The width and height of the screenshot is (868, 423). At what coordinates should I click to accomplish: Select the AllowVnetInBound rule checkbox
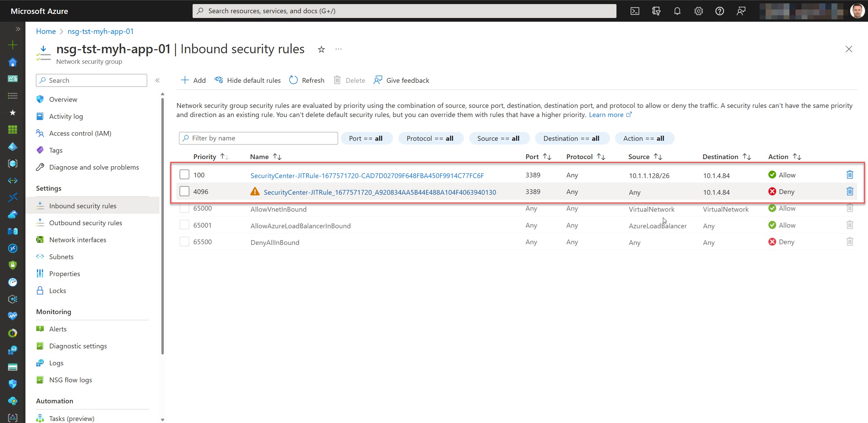point(184,208)
